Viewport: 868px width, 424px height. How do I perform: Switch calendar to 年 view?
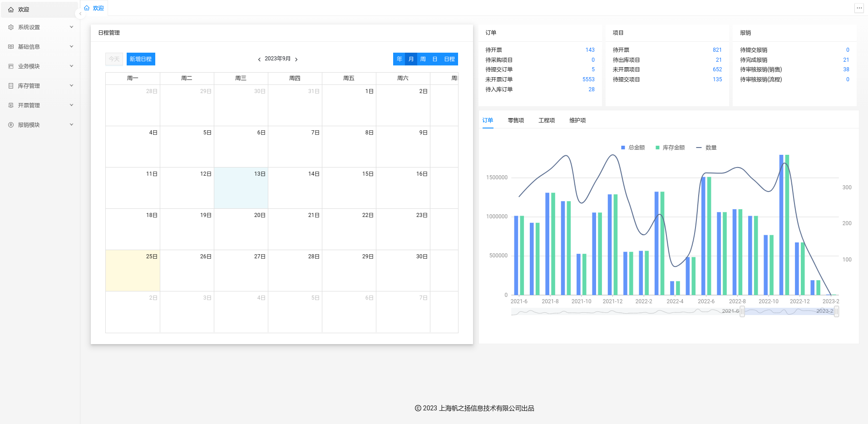click(x=399, y=59)
